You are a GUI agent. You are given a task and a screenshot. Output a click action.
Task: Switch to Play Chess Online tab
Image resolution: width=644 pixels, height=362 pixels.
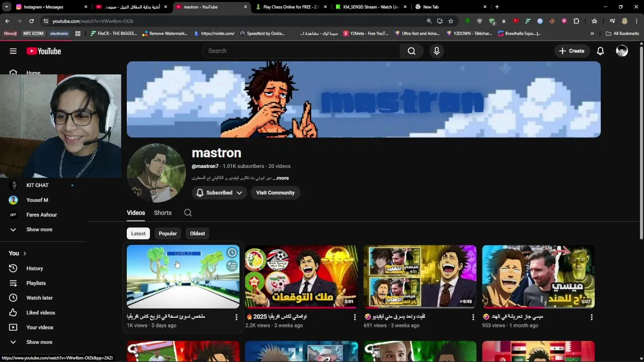coord(291,7)
